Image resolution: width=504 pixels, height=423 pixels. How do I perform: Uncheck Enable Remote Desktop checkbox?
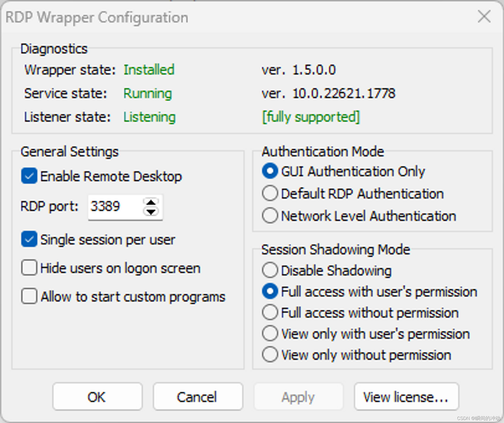click(x=29, y=176)
